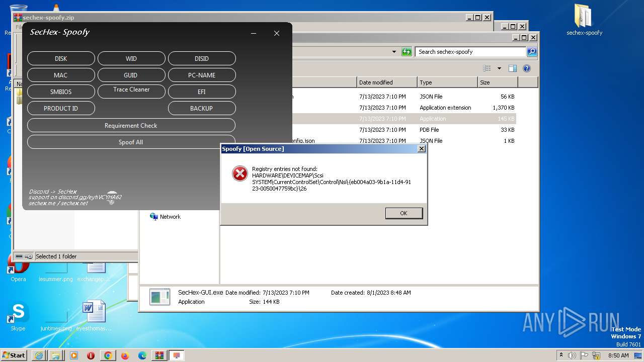The width and height of the screenshot is (644, 362).
Task: Change the view using the view icon
Action: click(x=487, y=68)
